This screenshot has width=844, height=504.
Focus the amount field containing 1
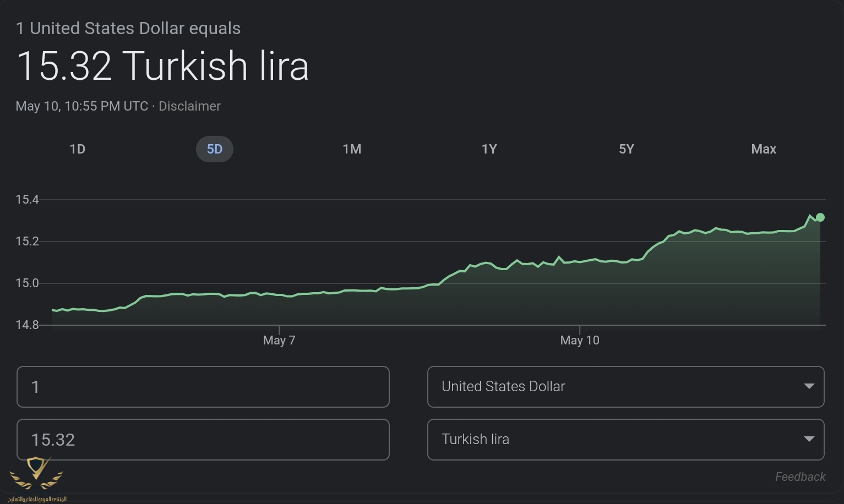[x=203, y=387]
